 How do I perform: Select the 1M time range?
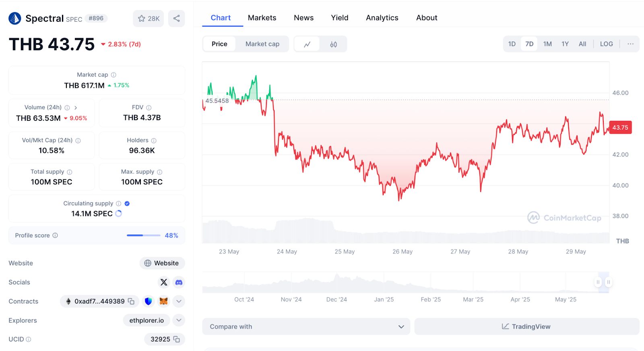point(547,44)
